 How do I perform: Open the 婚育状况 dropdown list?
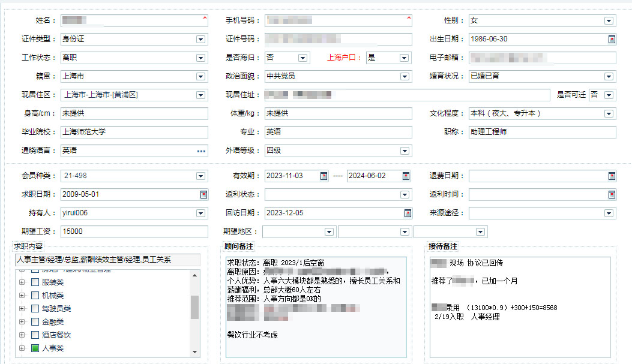coord(609,77)
